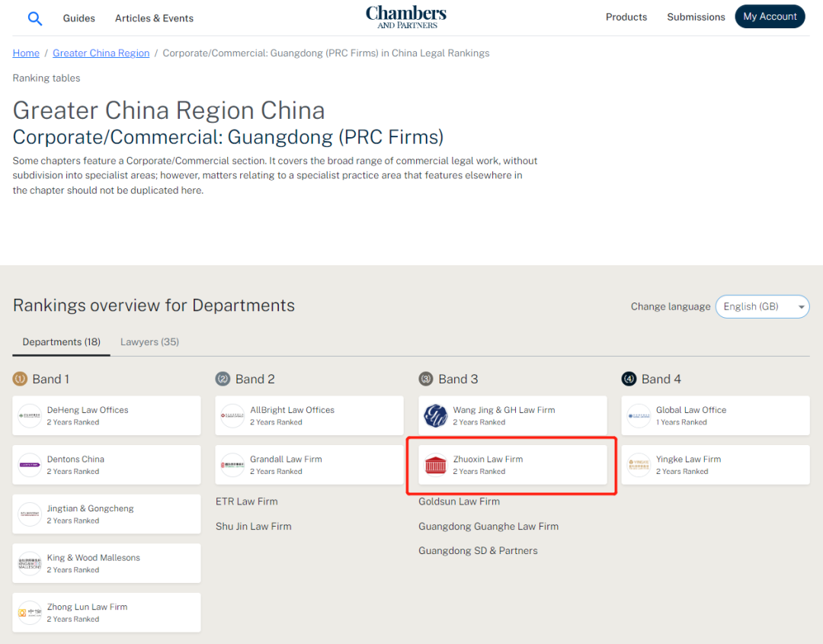Click the Jingtian & Gongcheng logo
Image resolution: width=823 pixels, height=644 pixels.
coord(30,514)
